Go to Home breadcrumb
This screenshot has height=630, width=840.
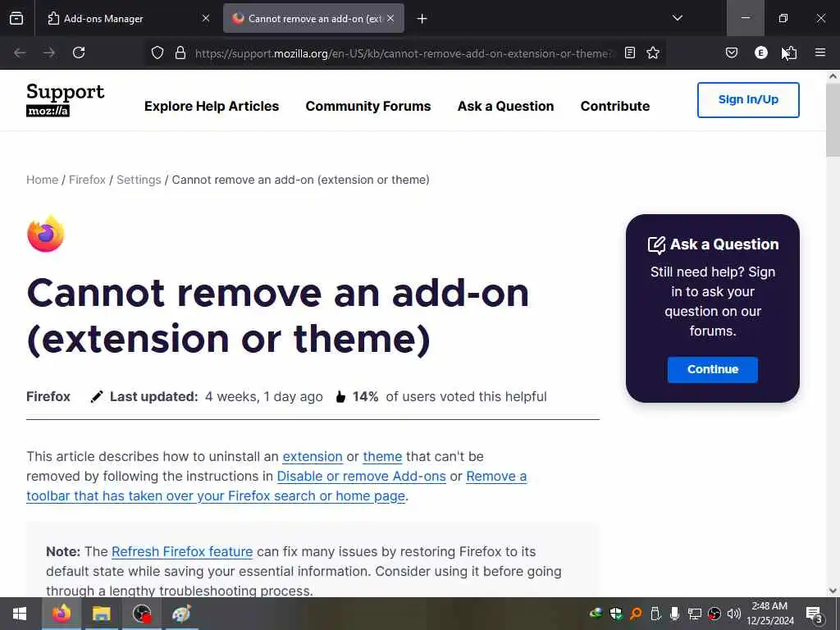point(43,180)
